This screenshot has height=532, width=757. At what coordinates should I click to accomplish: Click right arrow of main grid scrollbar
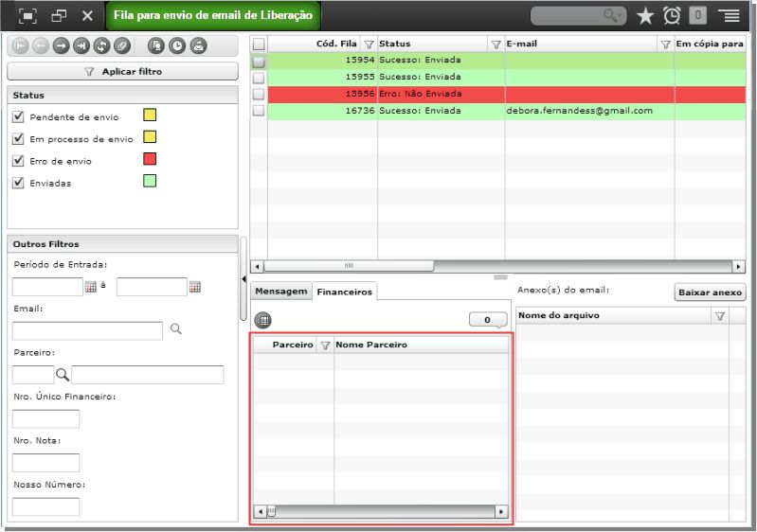pyautogui.click(x=738, y=266)
